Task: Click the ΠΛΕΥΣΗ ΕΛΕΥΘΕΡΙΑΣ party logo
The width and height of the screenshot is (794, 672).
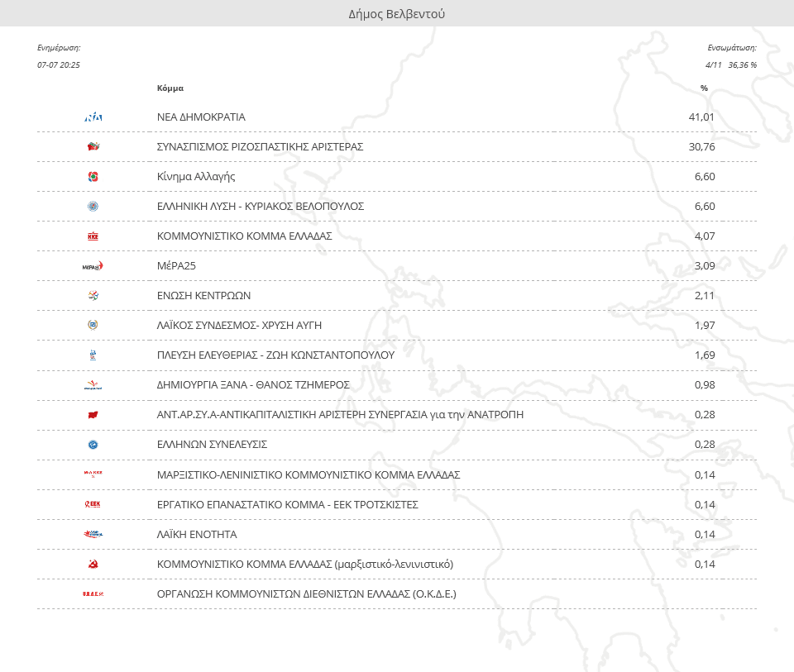Action: 93,355
